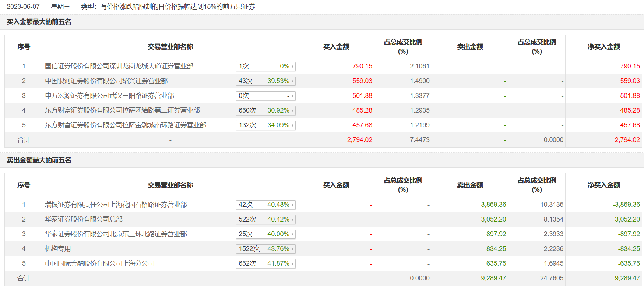Open 中国国际金融上海分公司 link
644x287 pixels.
99,263
